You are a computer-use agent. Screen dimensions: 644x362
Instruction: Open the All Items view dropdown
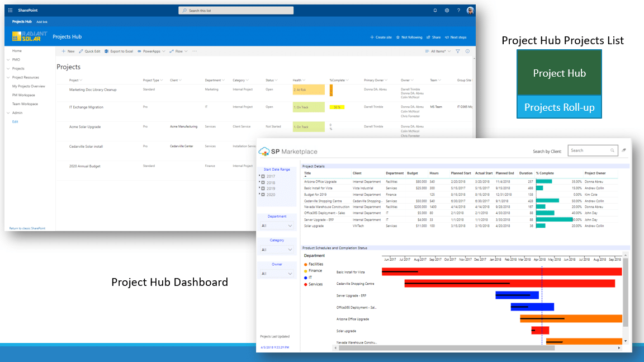point(438,51)
